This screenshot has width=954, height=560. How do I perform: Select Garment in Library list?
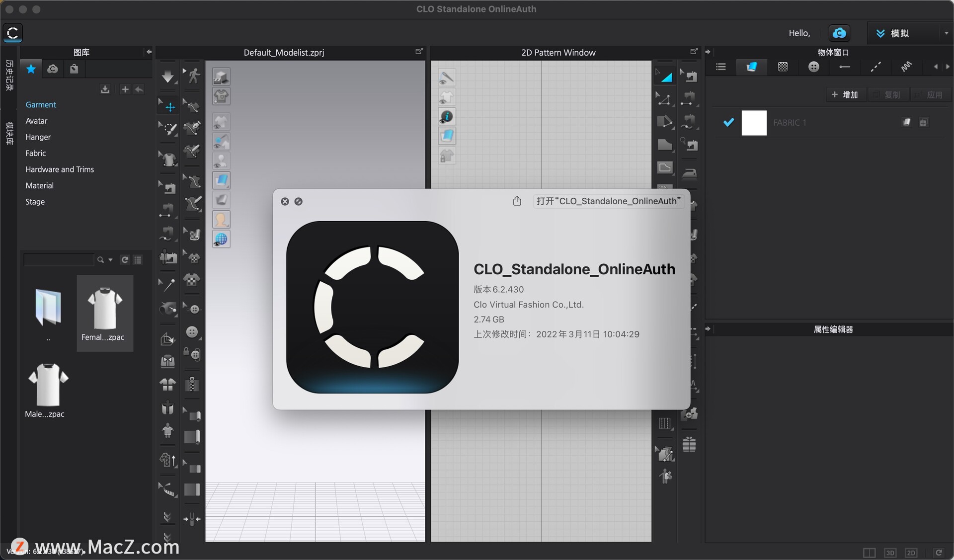tap(41, 104)
